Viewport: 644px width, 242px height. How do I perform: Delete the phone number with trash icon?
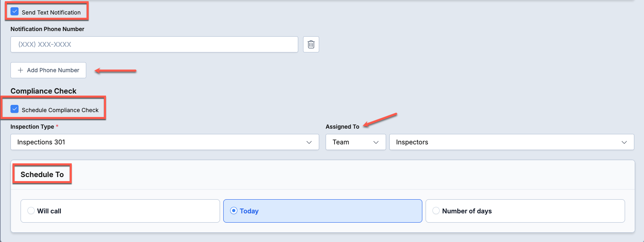[311, 44]
